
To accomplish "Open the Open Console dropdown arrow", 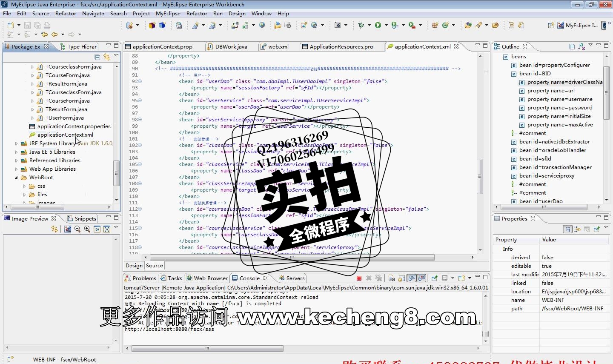I will click(x=470, y=278).
